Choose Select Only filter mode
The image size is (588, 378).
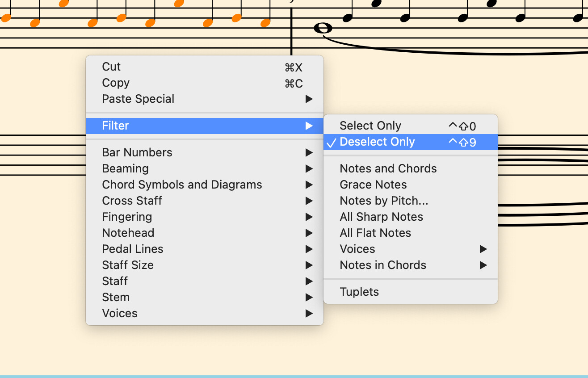411,126
